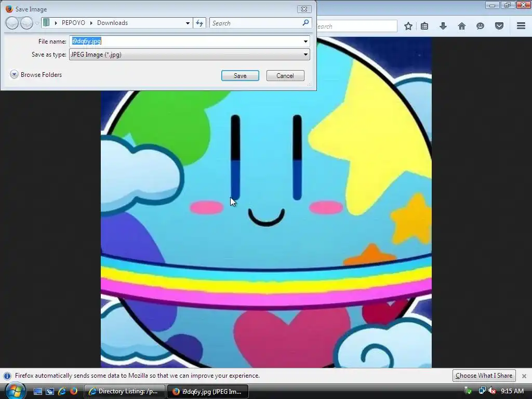Open Firefox hamburger menu
The height and width of the screenshot is (399, 532).
tap(521, 26)
